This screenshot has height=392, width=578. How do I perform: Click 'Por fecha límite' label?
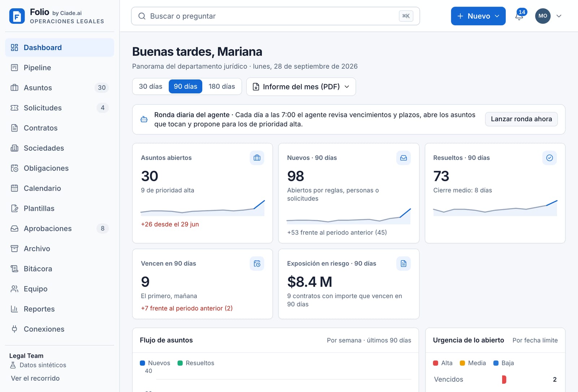(x=535, y=340)
